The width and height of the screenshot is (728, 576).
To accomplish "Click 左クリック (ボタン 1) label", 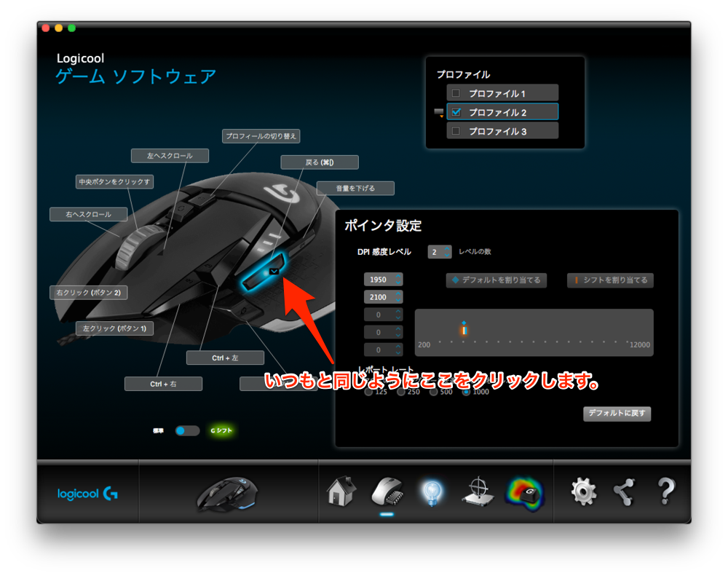I will 115,328.
